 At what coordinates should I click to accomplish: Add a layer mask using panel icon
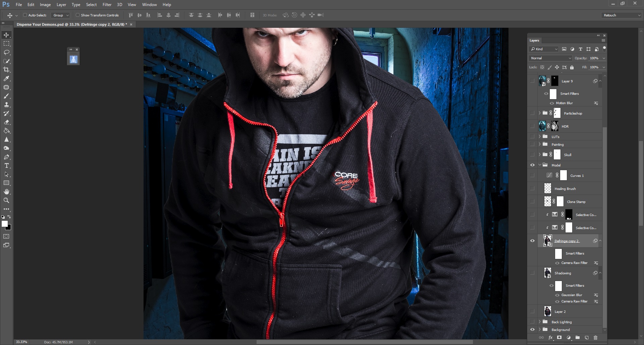point(559,338)
